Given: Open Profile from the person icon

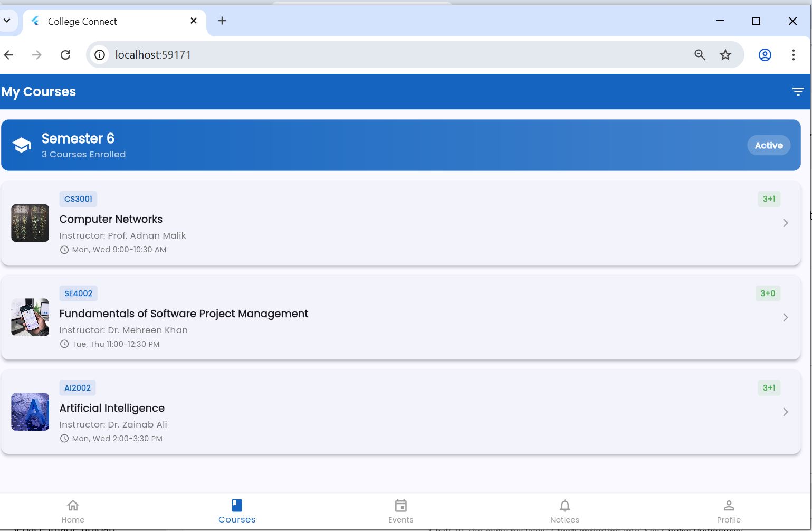Looking at the screenshot, I should click(729, 505).
